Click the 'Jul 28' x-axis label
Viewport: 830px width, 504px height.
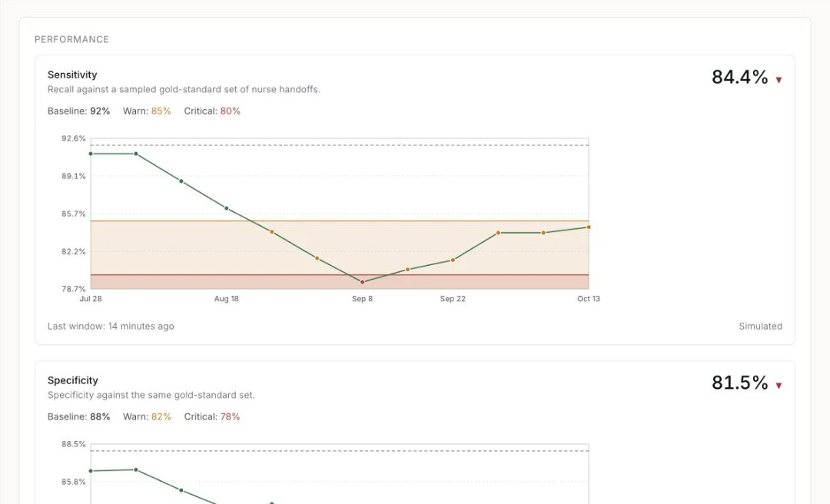(91, 299)
